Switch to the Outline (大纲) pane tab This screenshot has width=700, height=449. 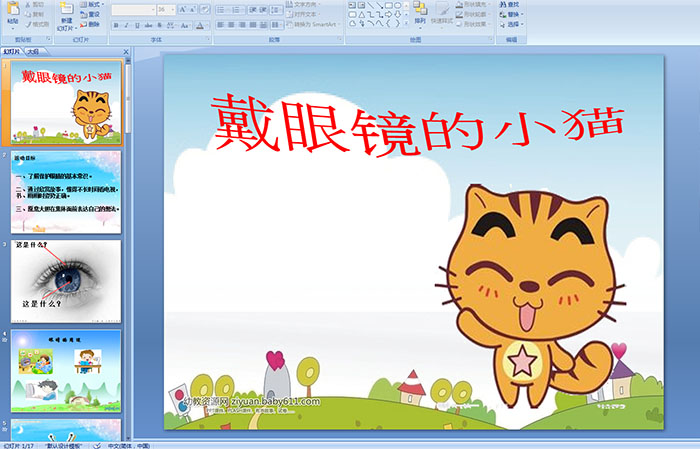[x=33, y=52]
